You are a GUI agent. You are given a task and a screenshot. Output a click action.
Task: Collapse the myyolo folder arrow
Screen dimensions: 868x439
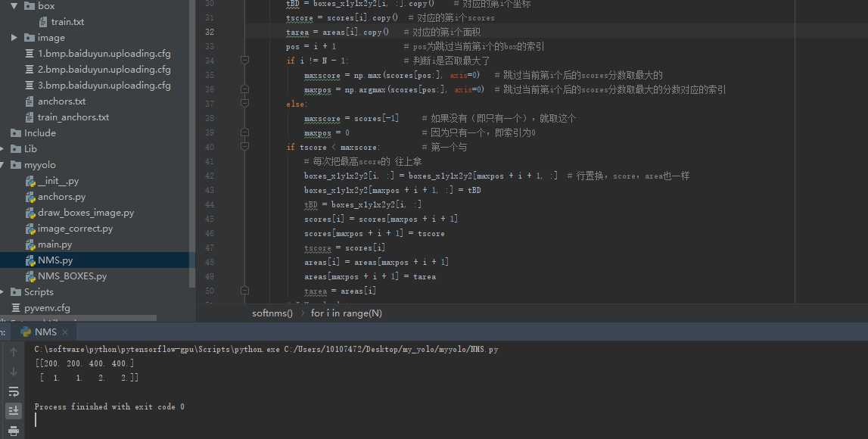[2, 165]
